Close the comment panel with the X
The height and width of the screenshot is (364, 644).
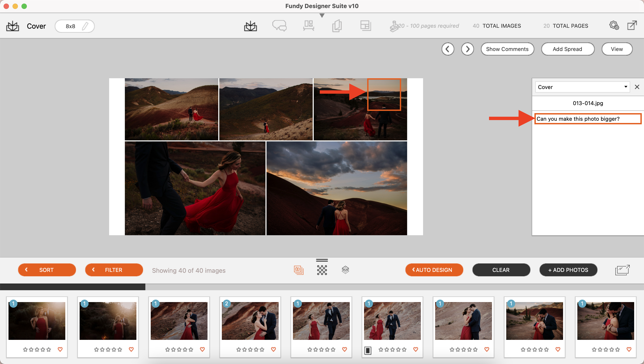(637, 87)
